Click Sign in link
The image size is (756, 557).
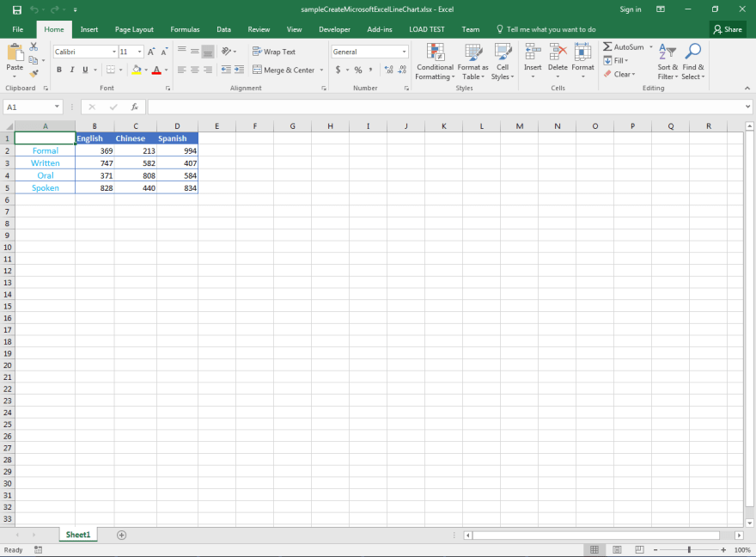pyautogui.click(x=631, y=9)
